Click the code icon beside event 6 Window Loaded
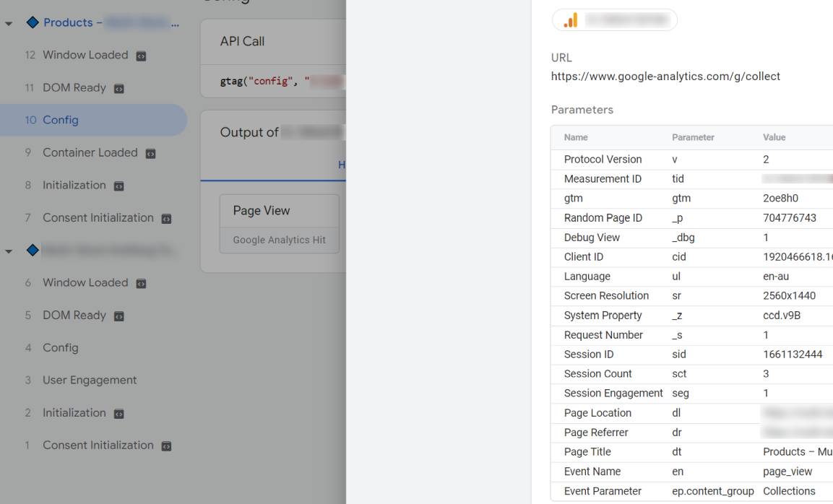This screenshot has height=504, width=833. click(x=141, y=284)
